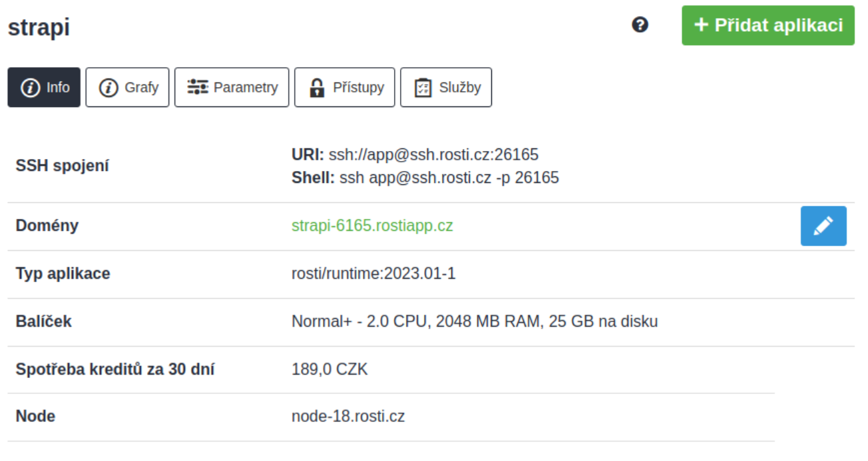The height and width of the screenshot is (461, 868).
Task: Click the Shell ssh command text
Action: click(449, 178)
